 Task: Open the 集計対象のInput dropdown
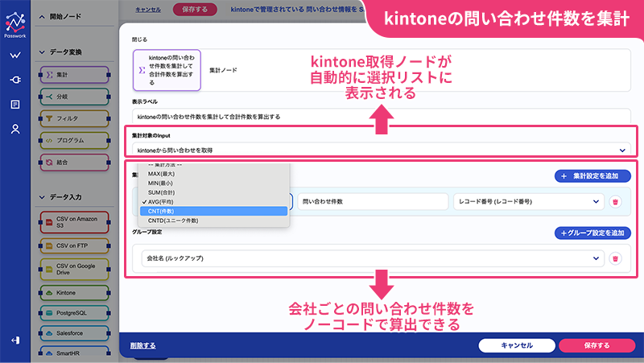coord(382,150)
